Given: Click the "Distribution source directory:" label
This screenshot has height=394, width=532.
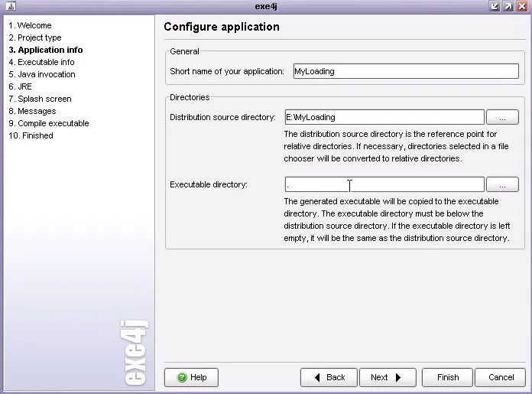Looking at the screenshot, I should [223, 117].
